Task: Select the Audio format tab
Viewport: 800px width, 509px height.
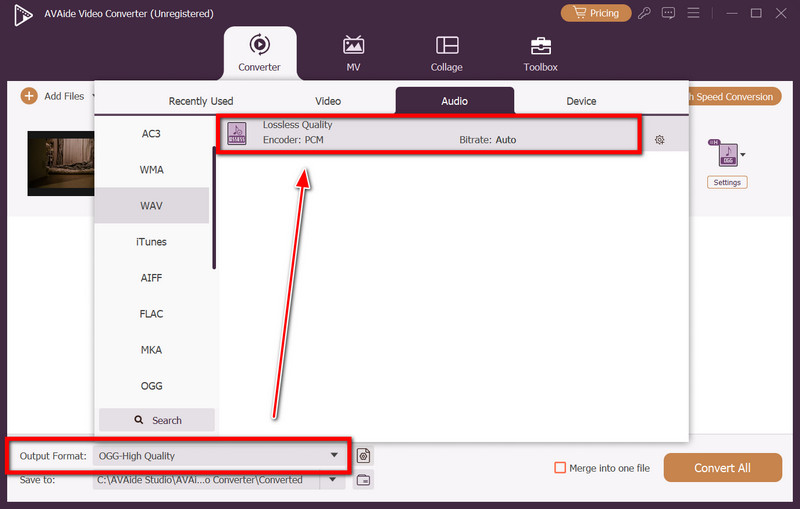Action: tap(455, 100)
